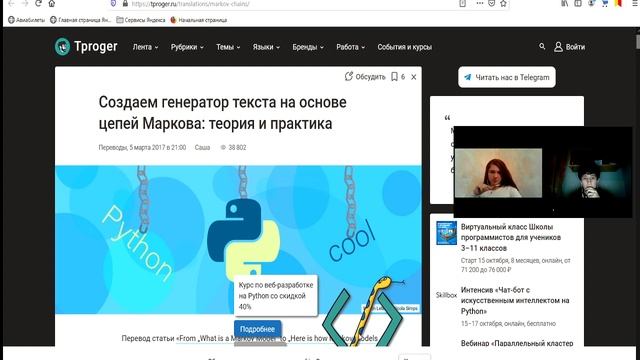The width and height of the screenshot is (640, 360).
Task: Click the Подробнее button
Action: pyautogui.click(x=257, y=329)
